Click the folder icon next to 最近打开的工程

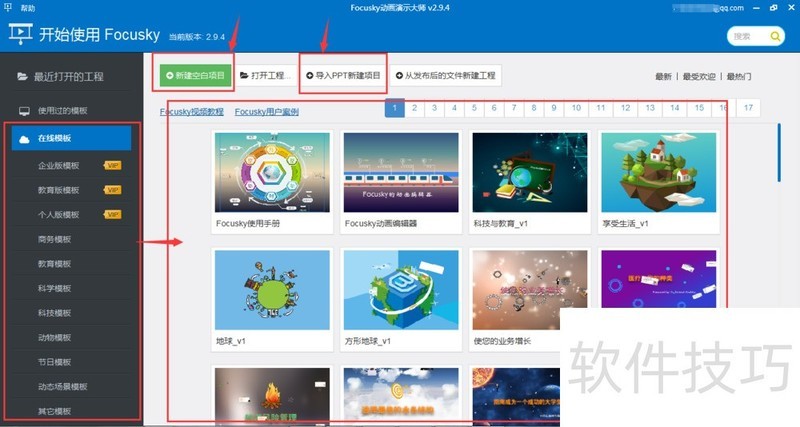click(x=22, y=77)
